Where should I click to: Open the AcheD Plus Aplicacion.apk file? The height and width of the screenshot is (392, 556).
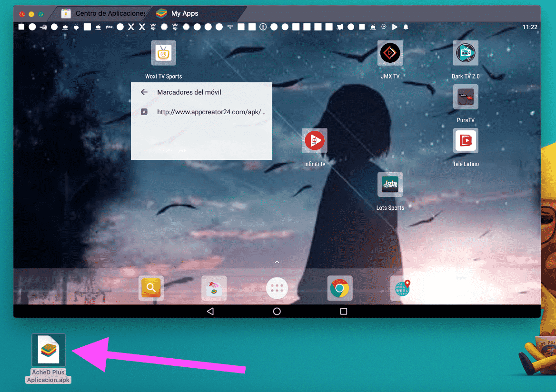click(x=48, y=350)
